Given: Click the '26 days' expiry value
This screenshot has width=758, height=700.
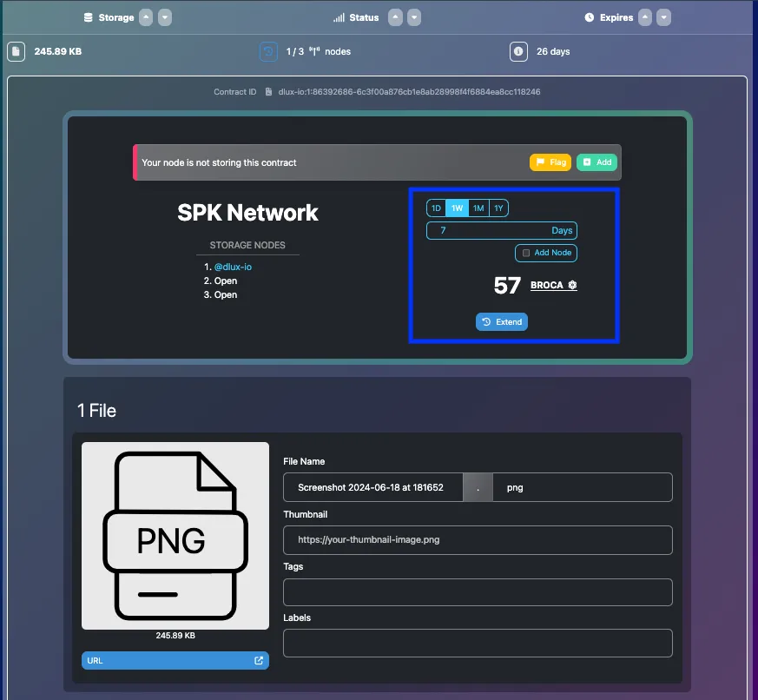Looking at the screenshot, I should click(x=553, y=52).
